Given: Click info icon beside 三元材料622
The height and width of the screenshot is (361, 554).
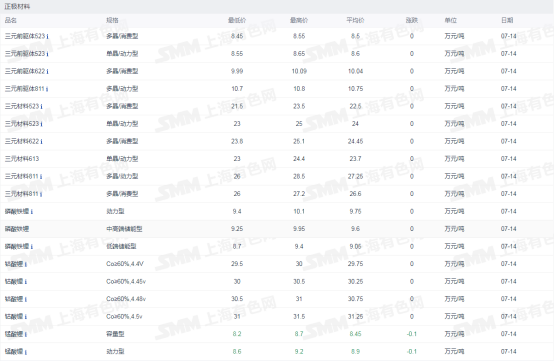Looking at the screenshot, I should (x=41, y=142).
